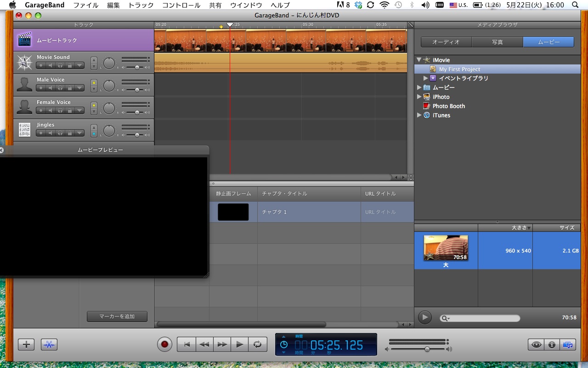This screenshot has height=368, width=588.
Task: Switch to the オーディオ tab
Action: click(446, 42)
